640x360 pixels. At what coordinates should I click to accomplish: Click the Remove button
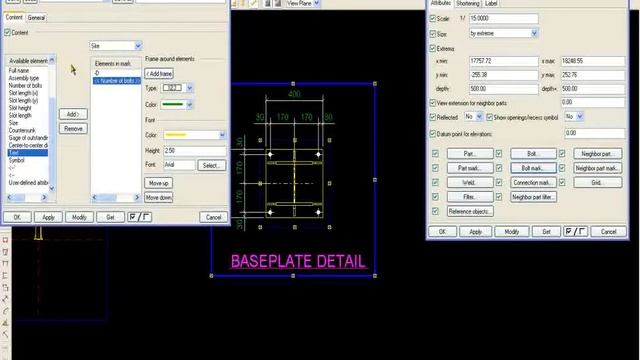pos(73,129)
